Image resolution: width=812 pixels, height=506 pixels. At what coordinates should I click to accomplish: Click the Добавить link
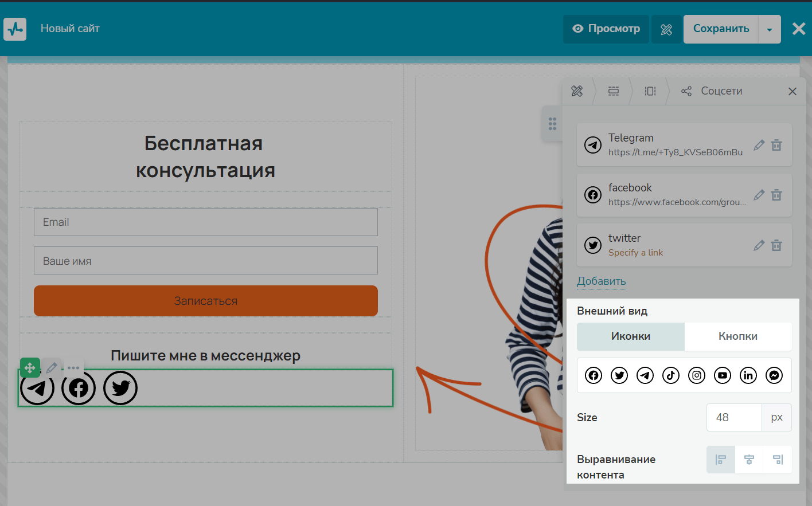(601, 281)
